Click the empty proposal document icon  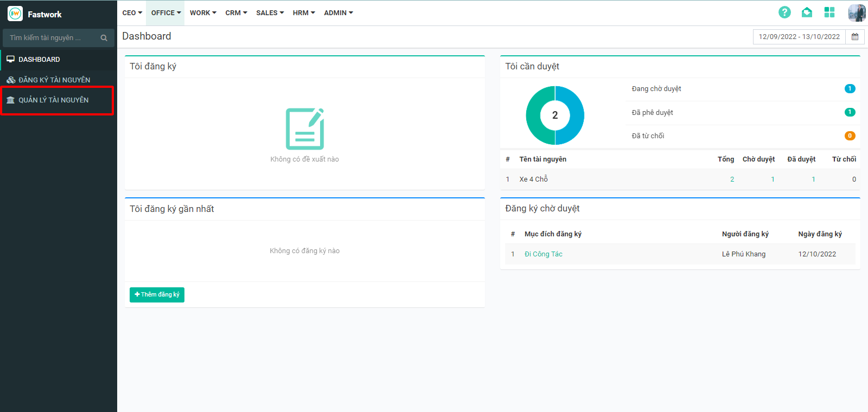point(304,129)
